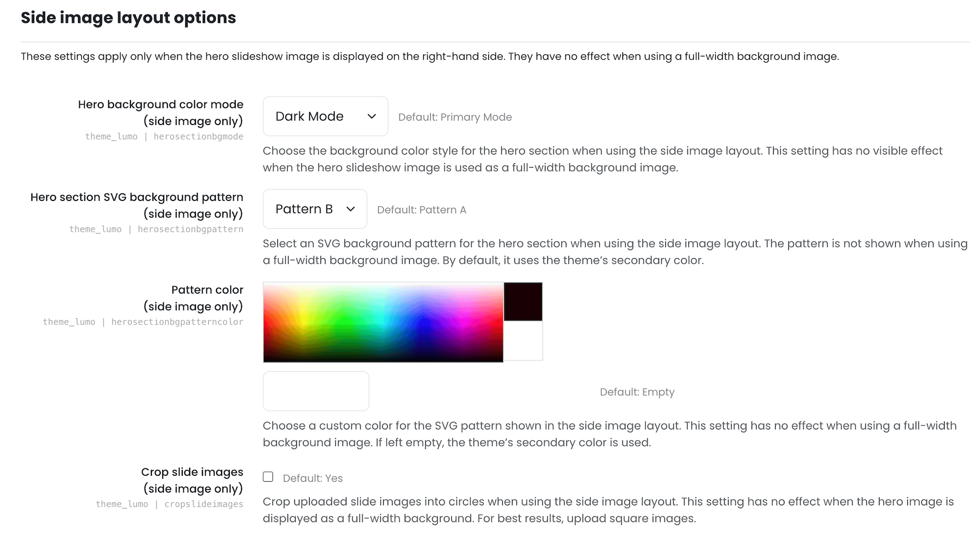The width and height of the screenshot is (980, 543).
Task: Pick a green hue from the rainbow gradient
Action: (x=343, y=322)
